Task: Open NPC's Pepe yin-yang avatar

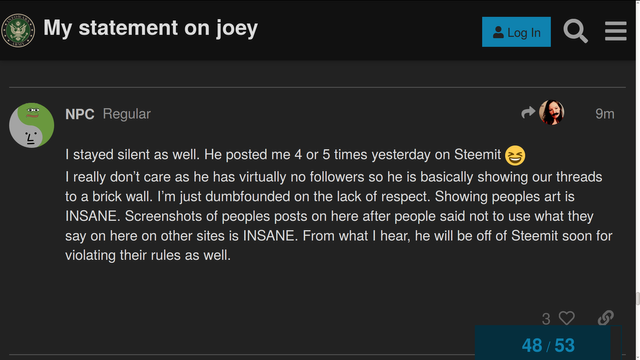Action: pyautogui.click(x=31, y=125)
